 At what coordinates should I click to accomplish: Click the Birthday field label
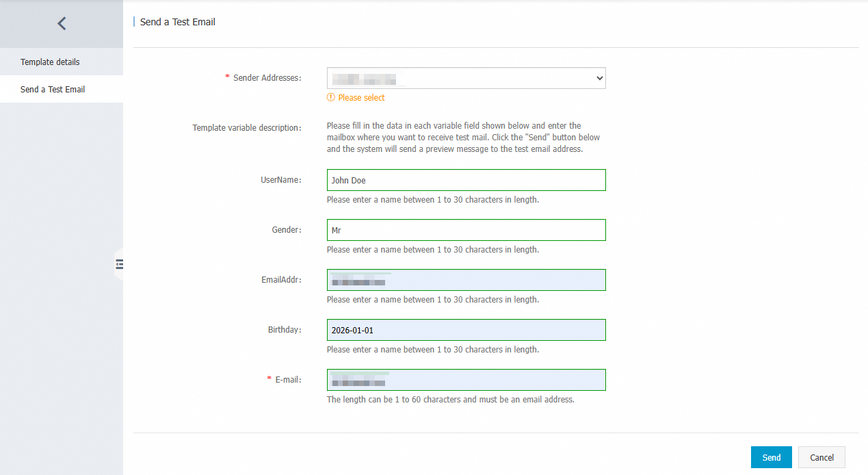(285, 330)
